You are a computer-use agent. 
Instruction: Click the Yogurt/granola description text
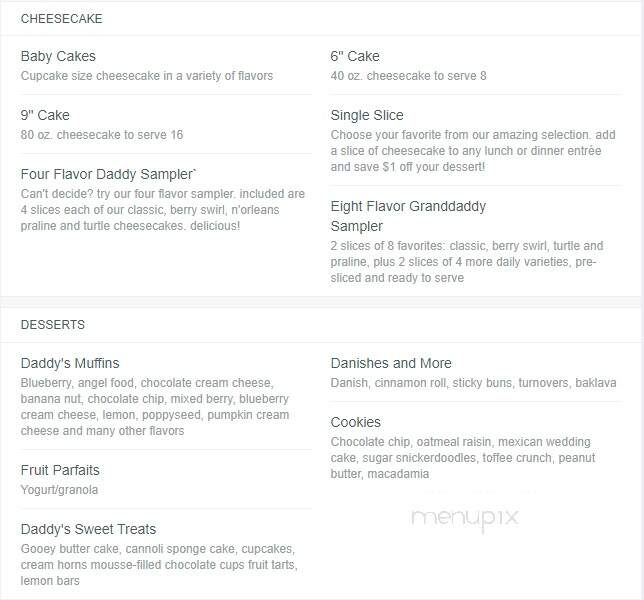point(59,490)
